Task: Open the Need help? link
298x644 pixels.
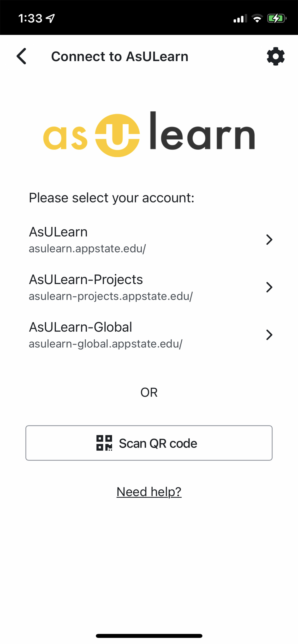Action: (149, 492)
